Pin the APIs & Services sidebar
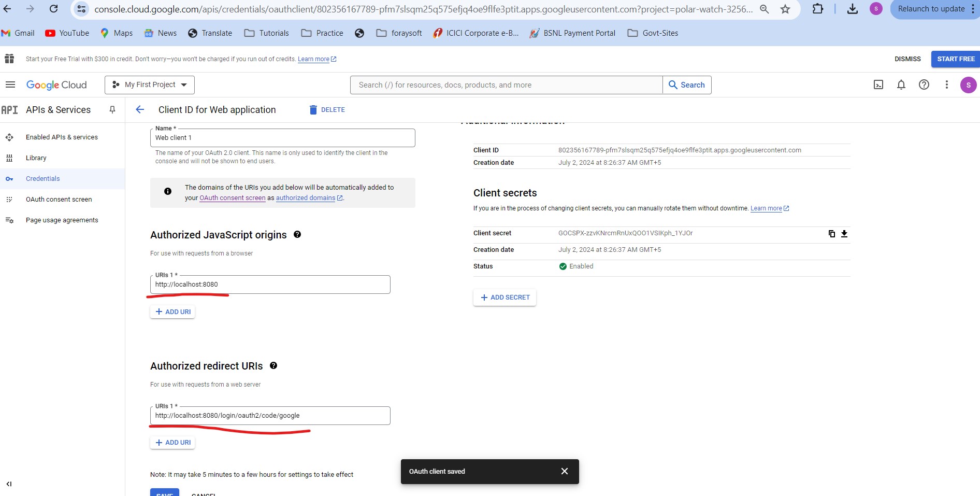Image resolution: width=980 pixels, height=496 pixels. point(112,110)
